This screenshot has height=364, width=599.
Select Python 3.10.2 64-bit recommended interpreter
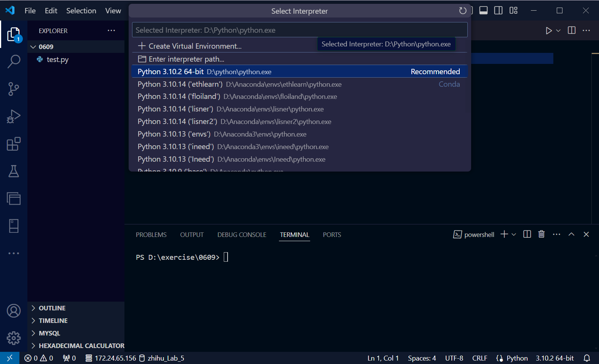click(299, 72)
